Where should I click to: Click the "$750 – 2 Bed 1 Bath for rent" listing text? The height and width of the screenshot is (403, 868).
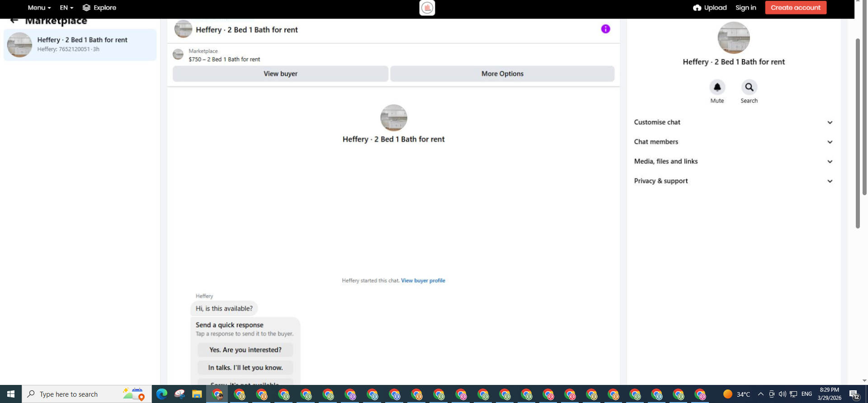coord(224,59)
